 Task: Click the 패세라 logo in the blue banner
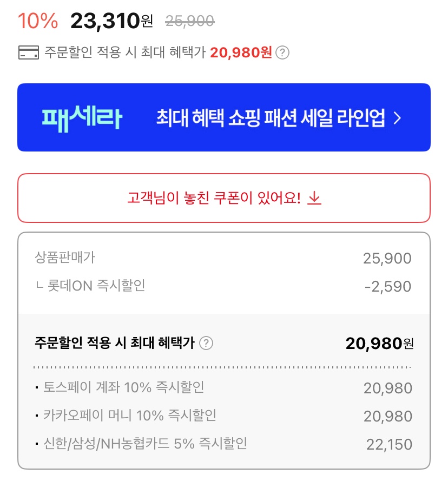pyautogui.click(x=82, y=118)
